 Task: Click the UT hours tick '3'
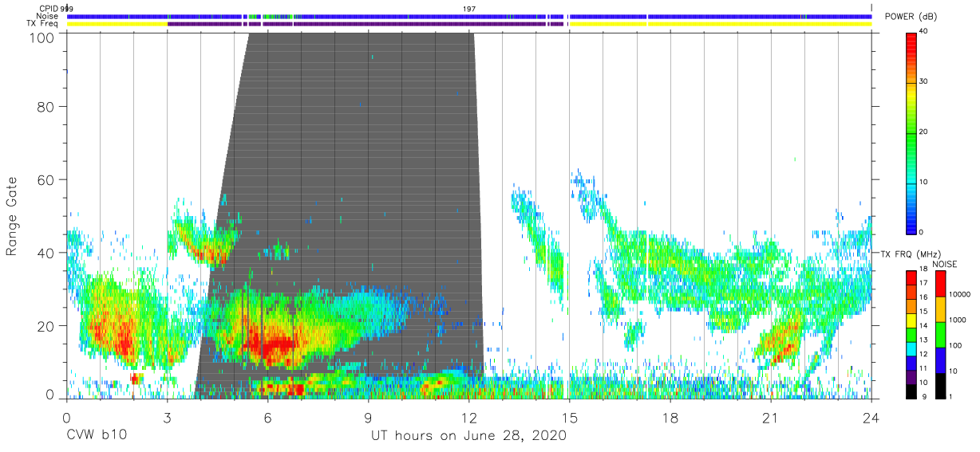(x=167, y=418)
